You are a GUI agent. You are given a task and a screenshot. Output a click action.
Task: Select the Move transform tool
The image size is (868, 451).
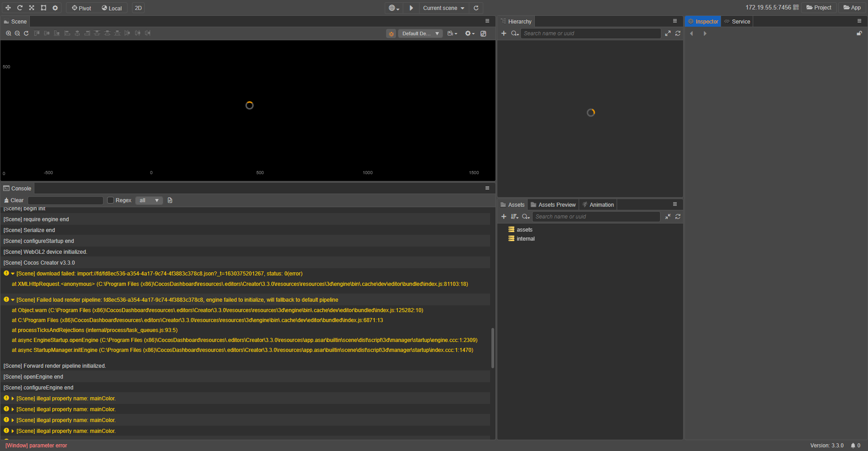[x=8, y=8]
